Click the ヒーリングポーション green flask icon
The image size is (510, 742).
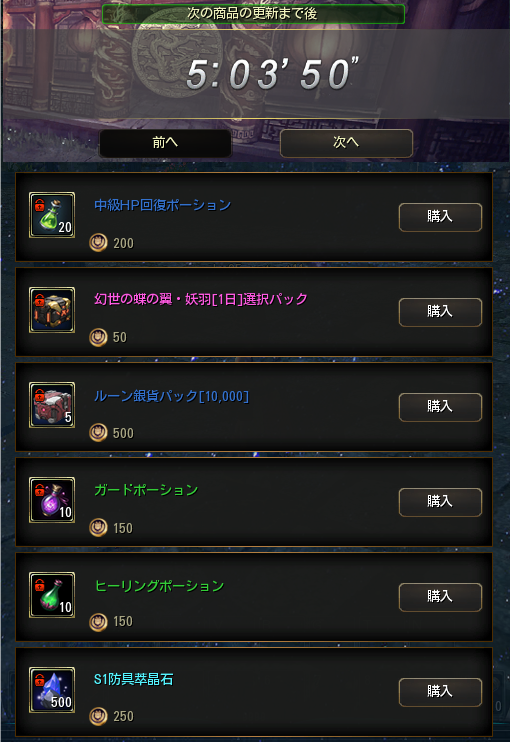coord(52,595)
